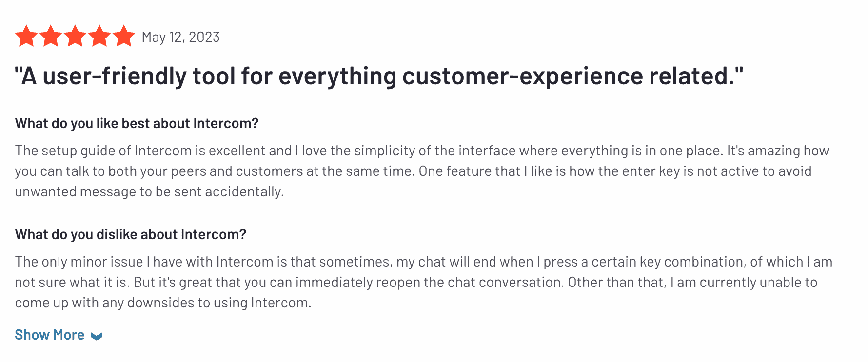Viewport: 868px width, 362px height.
Task: Expand review via Show More chevron
Action: point(97,336)
